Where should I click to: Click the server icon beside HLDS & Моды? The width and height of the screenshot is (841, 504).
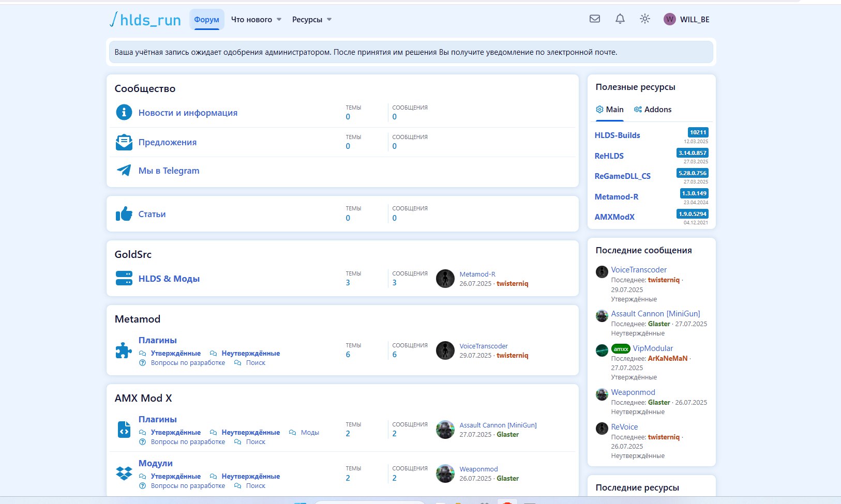124,279
